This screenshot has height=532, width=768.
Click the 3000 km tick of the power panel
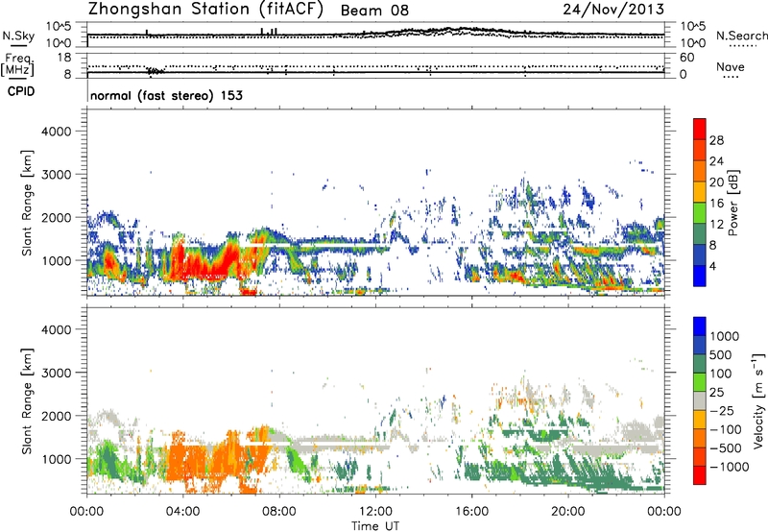56,175
